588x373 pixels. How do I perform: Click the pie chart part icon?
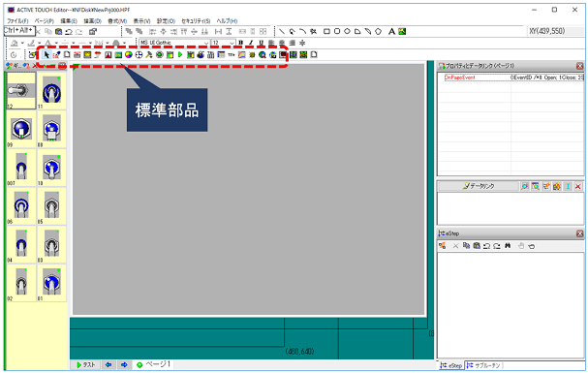click(x=129, y=54)
